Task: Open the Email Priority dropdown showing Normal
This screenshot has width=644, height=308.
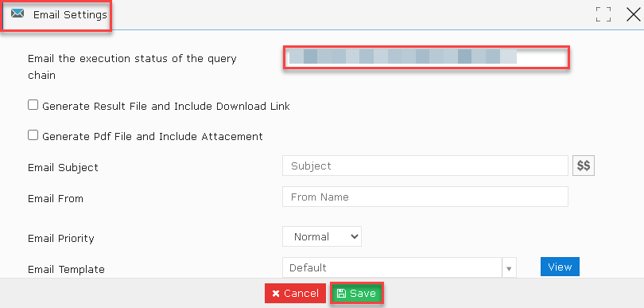Action: [321, 236]
